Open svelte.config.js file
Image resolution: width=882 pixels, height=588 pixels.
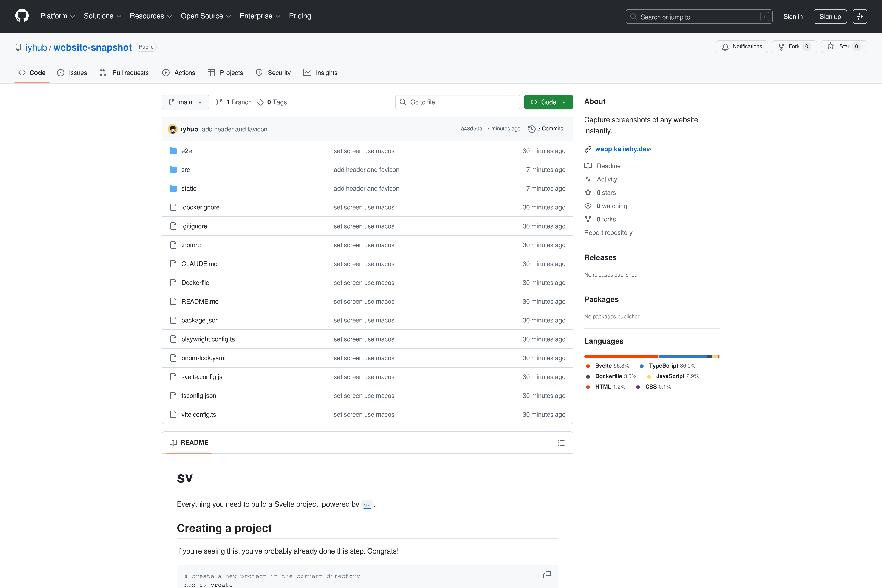[x=202, y=376]
